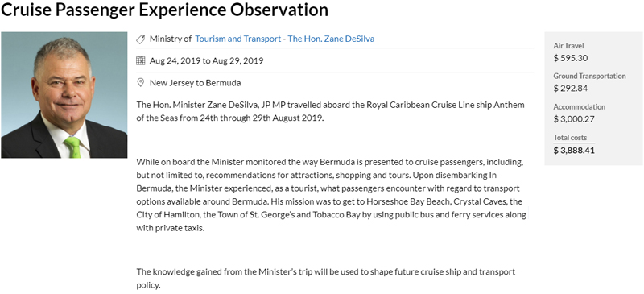Click the 'Ministry of' label text

click(x=171, y=39)
